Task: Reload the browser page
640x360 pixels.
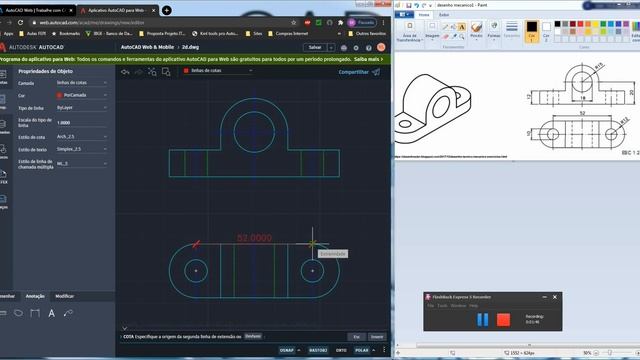Action: pyautogui.click(x=20, y=22)
